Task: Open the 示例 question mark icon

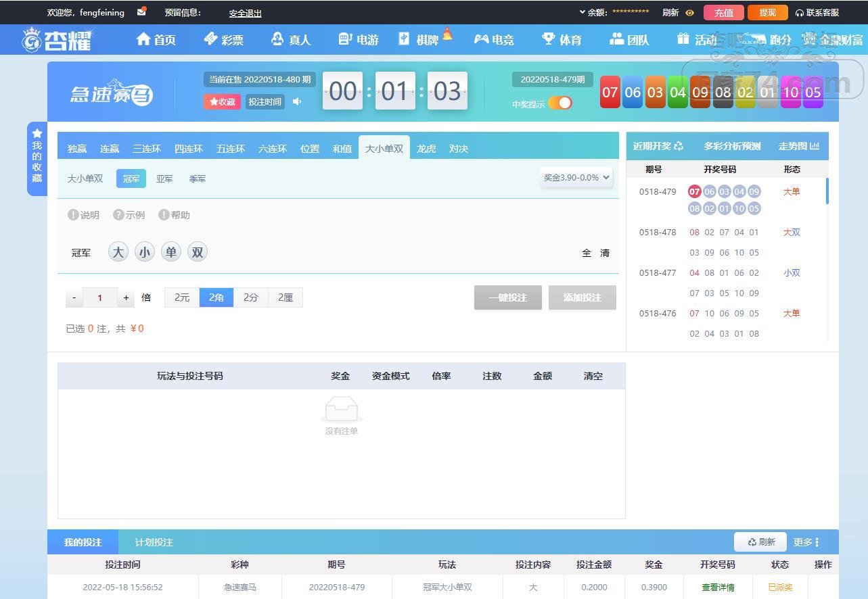Action: tap(118, 215)
